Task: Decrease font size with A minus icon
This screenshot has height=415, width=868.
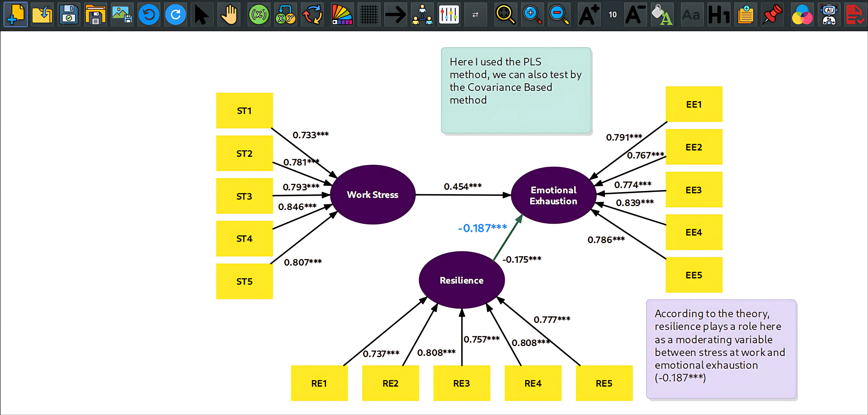Action: (x=636, y=14)
